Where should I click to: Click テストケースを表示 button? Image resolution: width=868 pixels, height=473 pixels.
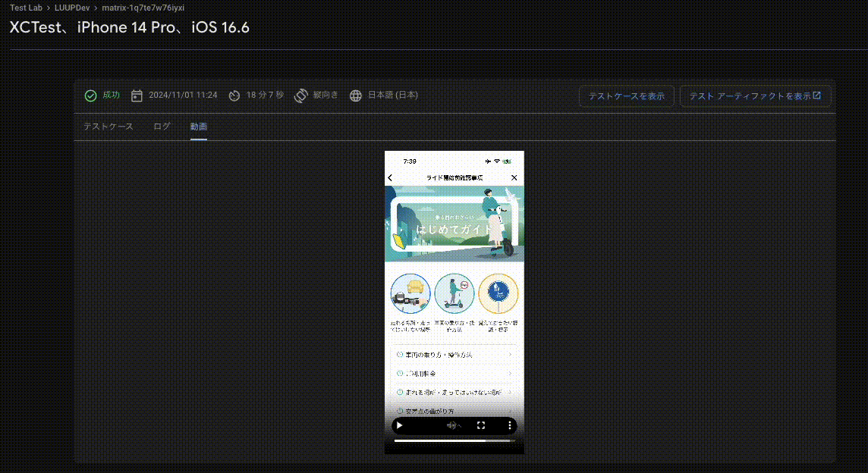point(626,96)
